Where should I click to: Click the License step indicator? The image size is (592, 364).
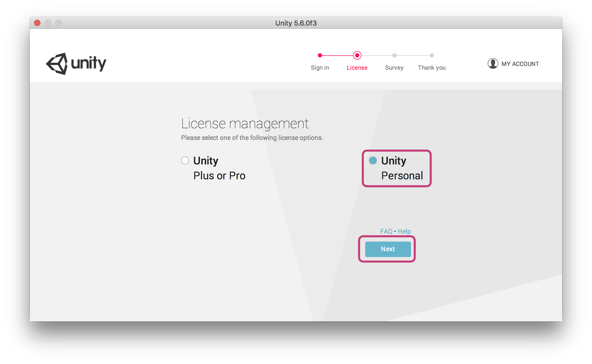(x=357, y=55)
